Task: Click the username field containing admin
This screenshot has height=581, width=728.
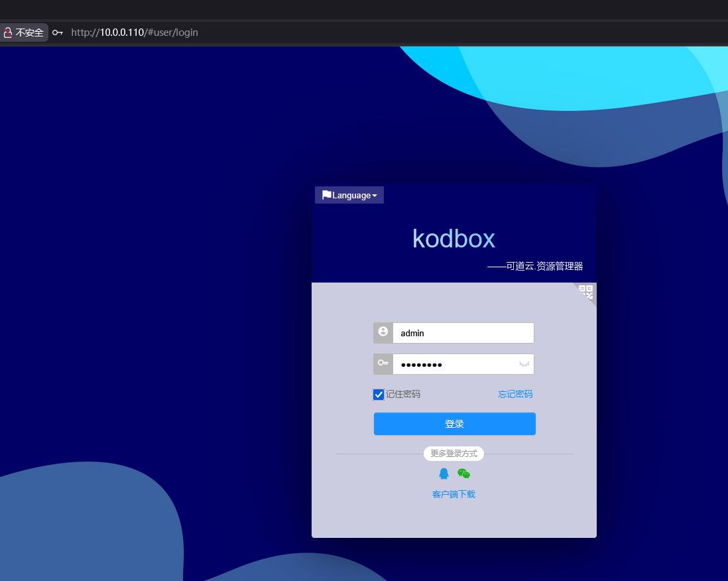Action: tap(463, 333)
